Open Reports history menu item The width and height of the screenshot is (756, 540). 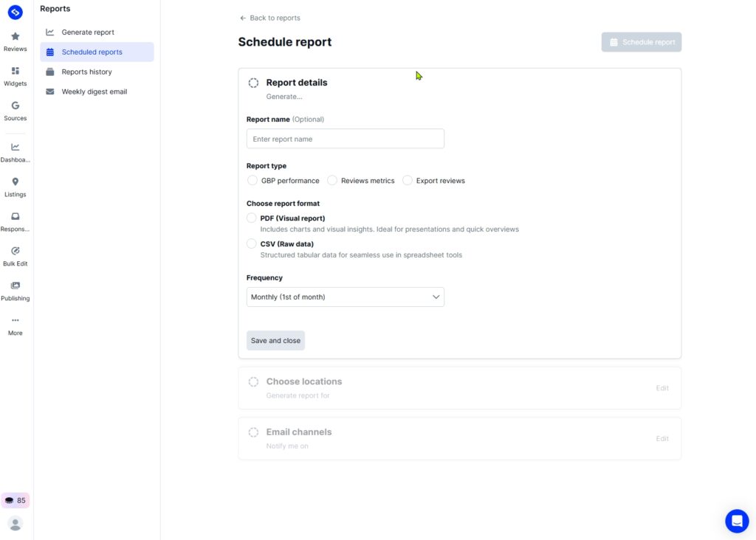pyautogui.click(x=86, y=72)
